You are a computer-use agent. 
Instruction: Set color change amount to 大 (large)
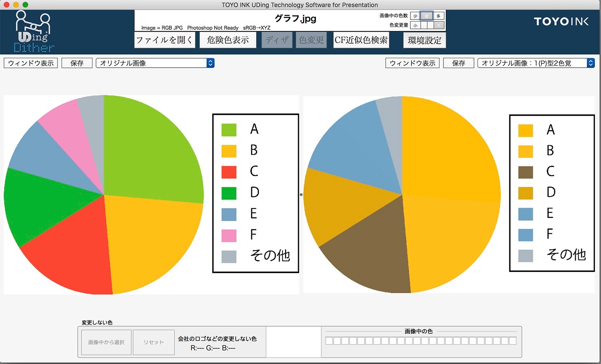coord(439,25)
